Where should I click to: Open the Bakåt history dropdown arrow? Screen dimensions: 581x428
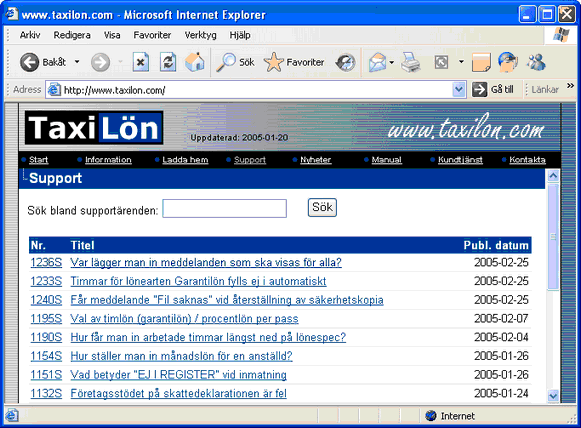pyautogui.click(x=77, y=62)
